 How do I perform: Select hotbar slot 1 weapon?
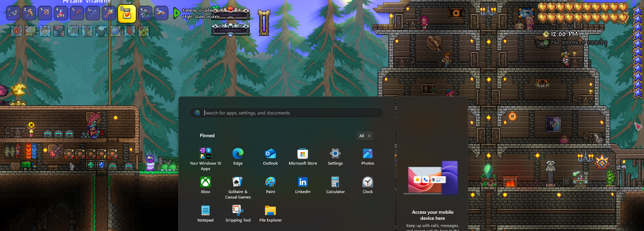click(13, 14)
